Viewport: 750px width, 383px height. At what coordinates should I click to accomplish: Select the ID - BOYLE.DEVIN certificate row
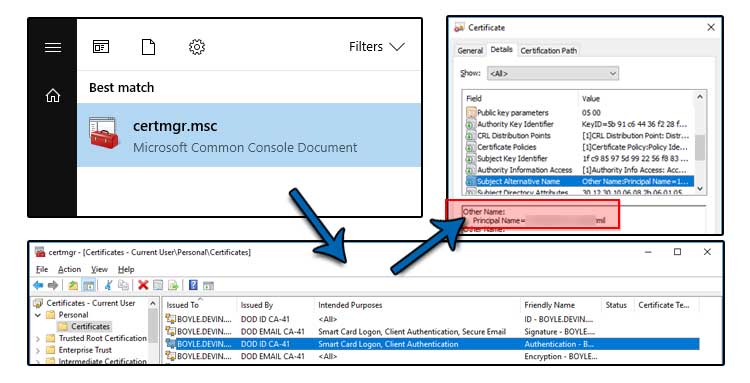click(431, 319)
